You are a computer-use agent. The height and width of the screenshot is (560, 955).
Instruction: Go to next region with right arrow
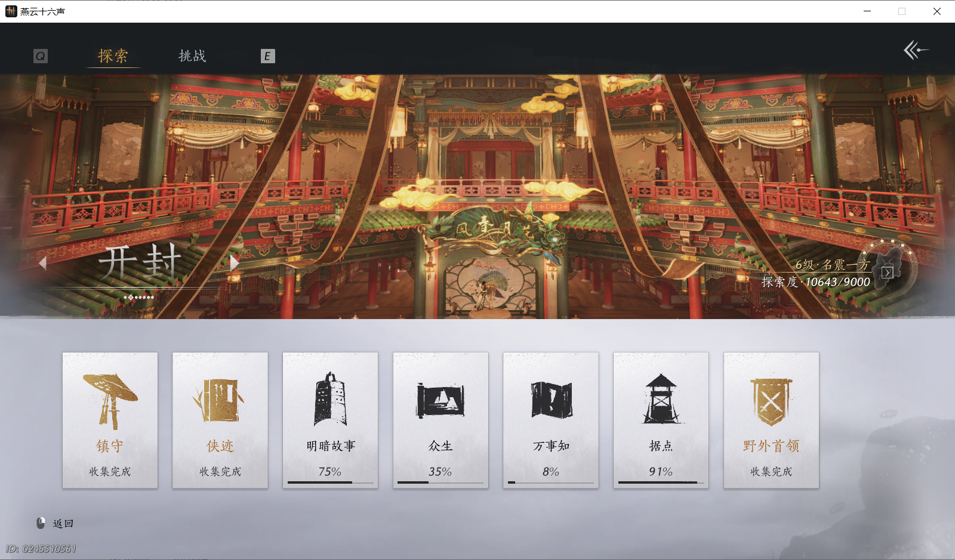click(234, 263)
